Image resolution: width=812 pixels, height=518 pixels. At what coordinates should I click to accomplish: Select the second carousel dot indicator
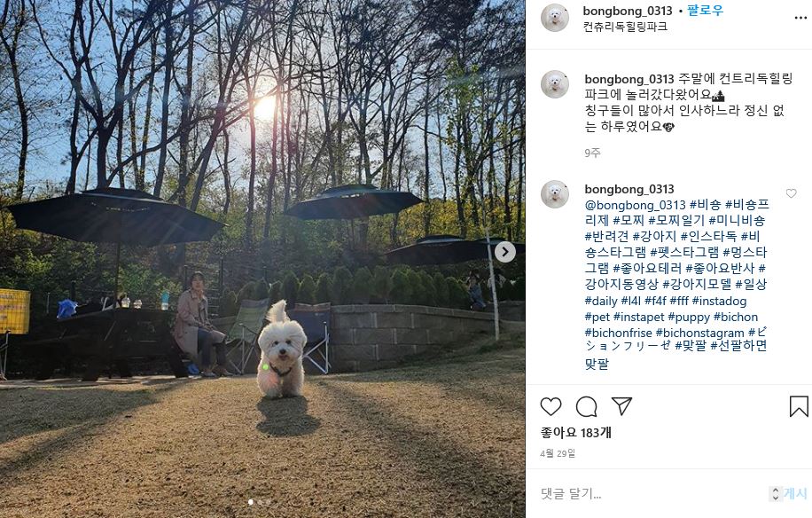click(x=260, y=502)
